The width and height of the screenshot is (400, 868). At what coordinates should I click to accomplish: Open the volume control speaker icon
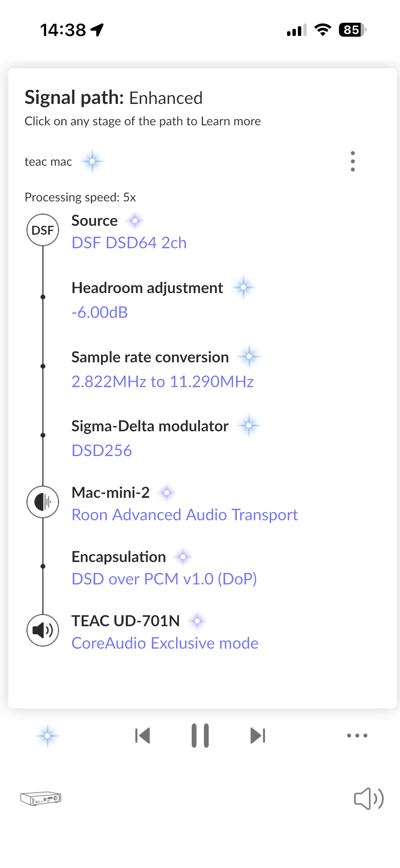tap(369, 798)
